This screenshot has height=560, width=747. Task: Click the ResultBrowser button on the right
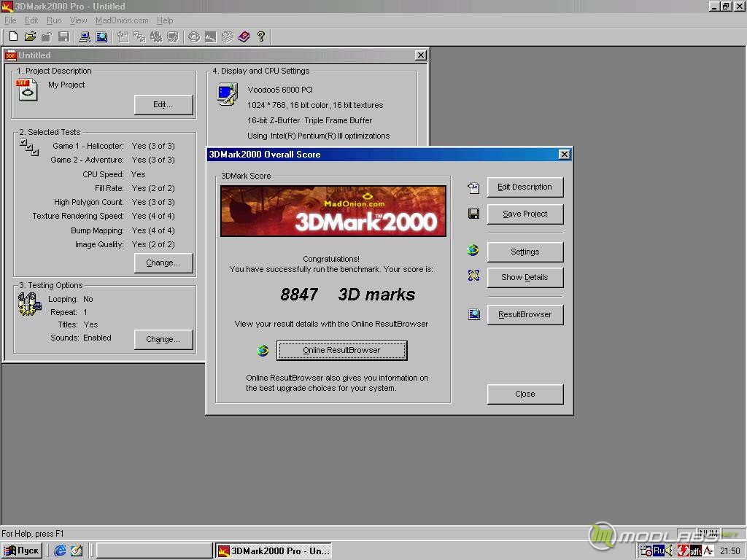coord(525,315)
